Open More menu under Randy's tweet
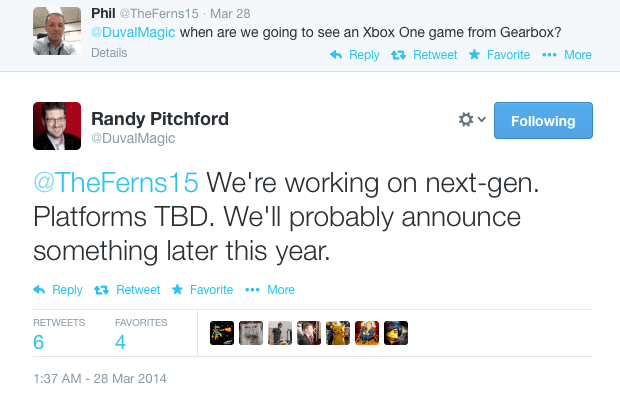Viewport: 620px width, 413px height. point(270,290)
